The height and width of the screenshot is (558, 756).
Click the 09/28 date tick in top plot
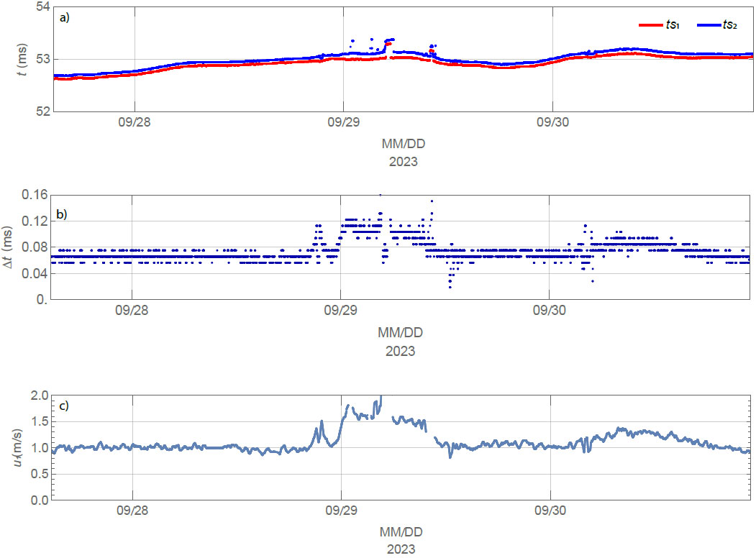[135, 123]
